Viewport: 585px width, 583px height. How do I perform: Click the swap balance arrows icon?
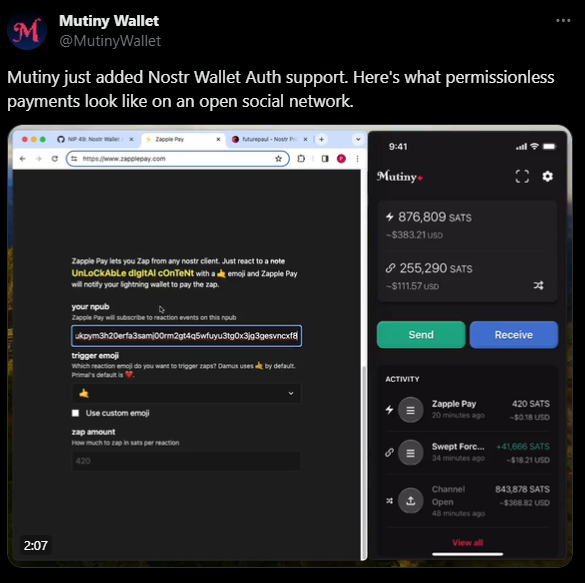pos(538,286)
